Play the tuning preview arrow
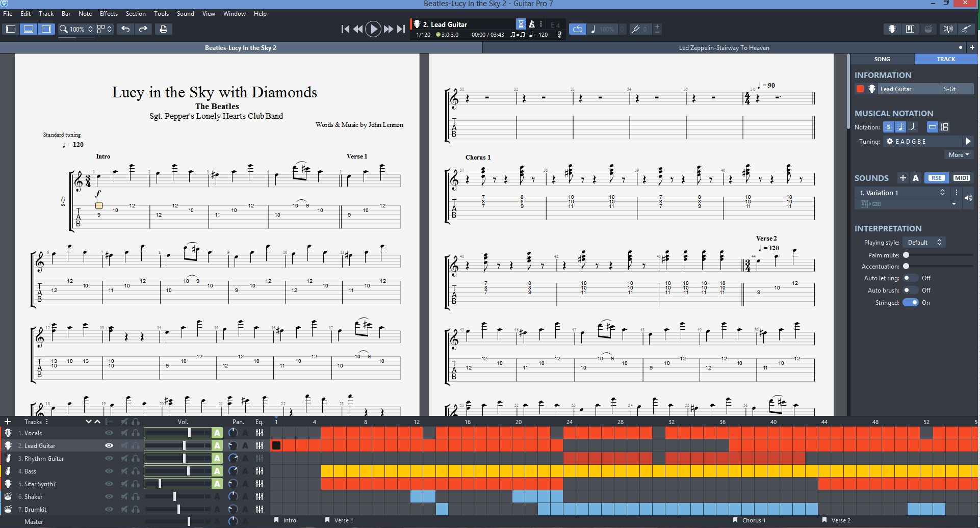980x528 pixels. coord(968,141)
